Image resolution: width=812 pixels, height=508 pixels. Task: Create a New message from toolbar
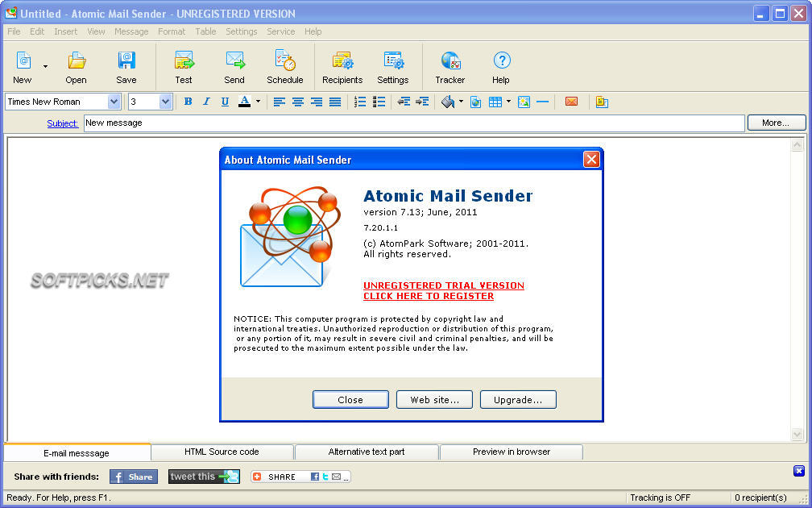coord(23,68)
